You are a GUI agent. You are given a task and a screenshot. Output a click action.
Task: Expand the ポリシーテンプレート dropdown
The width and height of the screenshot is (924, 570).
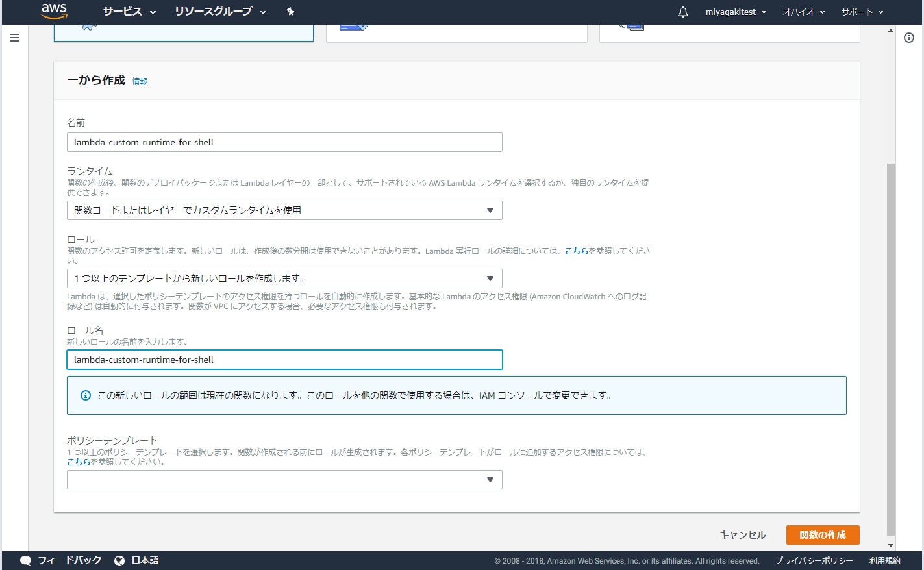284,480
